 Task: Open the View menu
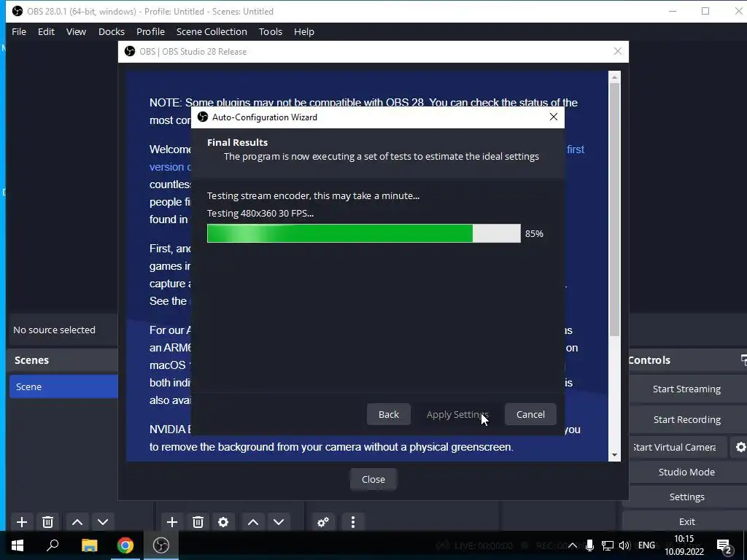[x=76, y=31]
